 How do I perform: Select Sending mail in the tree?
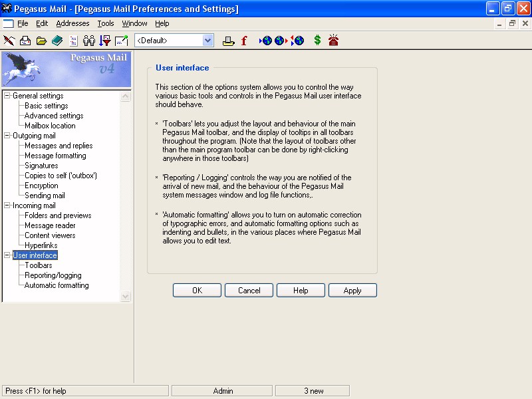[x=45, y=196]
